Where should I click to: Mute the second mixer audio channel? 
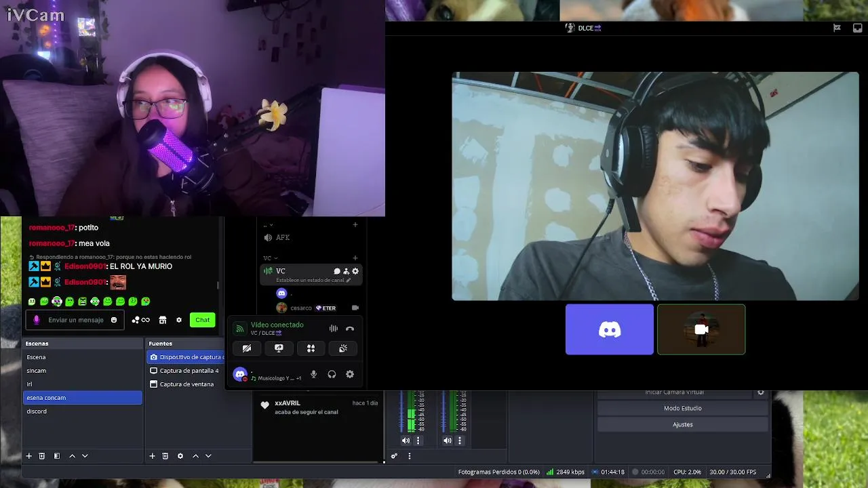448,441
